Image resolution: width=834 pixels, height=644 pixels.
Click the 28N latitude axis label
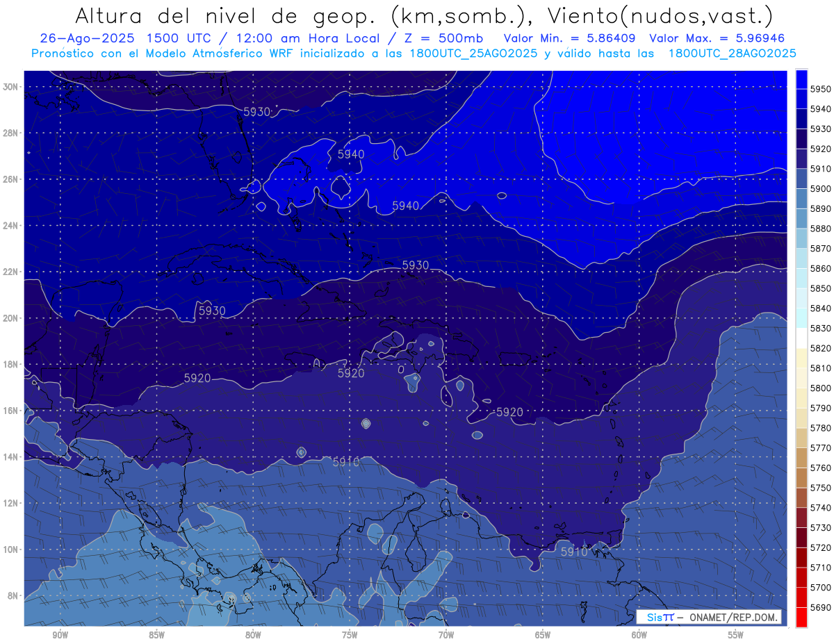(11, 133)
